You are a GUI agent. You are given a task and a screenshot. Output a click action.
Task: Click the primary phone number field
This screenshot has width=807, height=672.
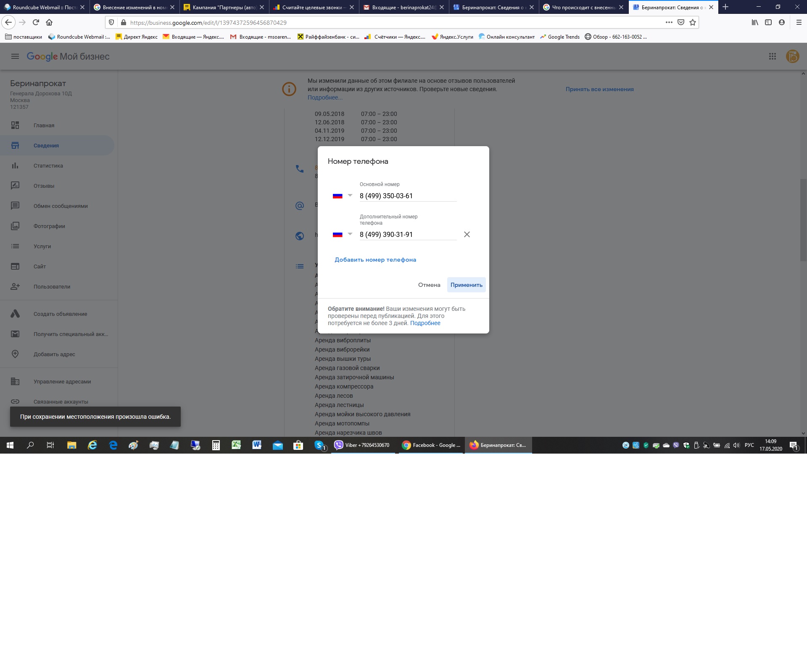click(408, 196)
